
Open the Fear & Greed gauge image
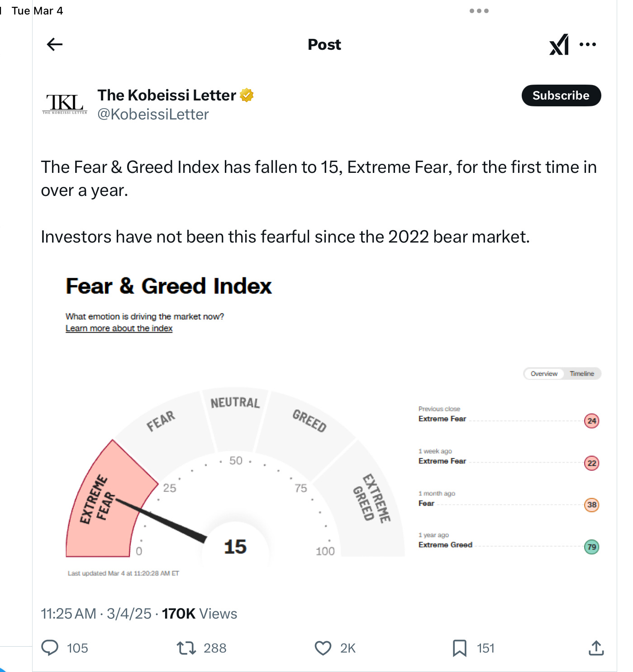pyautogui.click(x=235, y=475)
